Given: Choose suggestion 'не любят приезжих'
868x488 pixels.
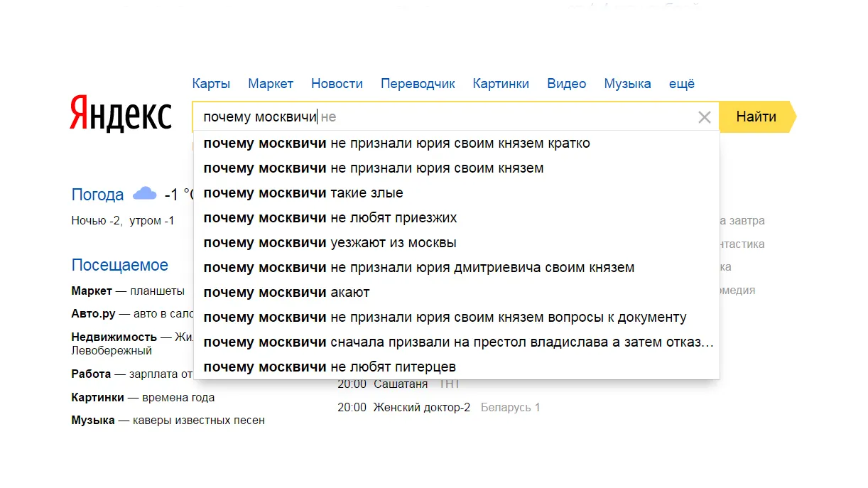Looking at the screenshot, I should click(456, 218).
